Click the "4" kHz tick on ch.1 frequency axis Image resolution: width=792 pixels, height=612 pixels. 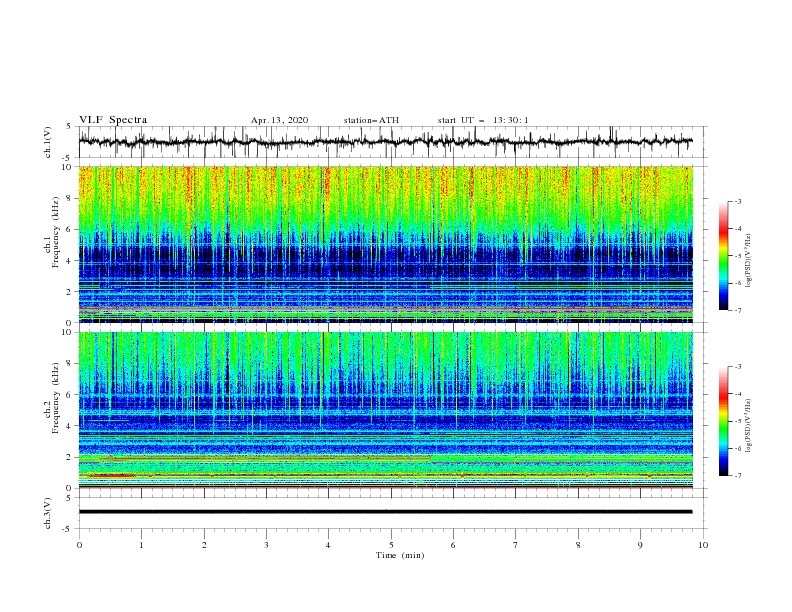pos(69,261)
